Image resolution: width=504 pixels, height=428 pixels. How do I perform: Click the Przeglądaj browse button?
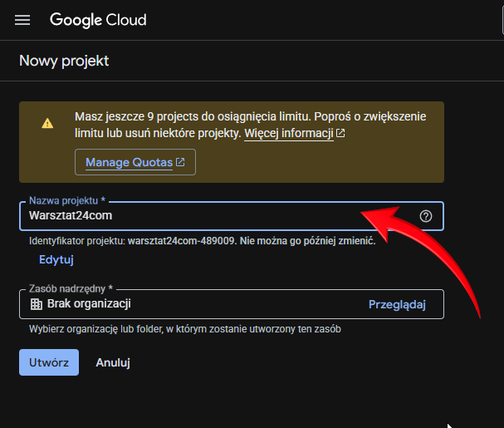pyautogui.click(x=397, y=304)
